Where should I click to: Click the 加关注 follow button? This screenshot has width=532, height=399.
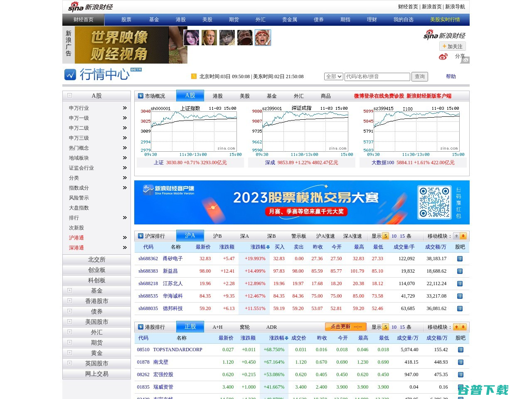(x=453, y=46)
